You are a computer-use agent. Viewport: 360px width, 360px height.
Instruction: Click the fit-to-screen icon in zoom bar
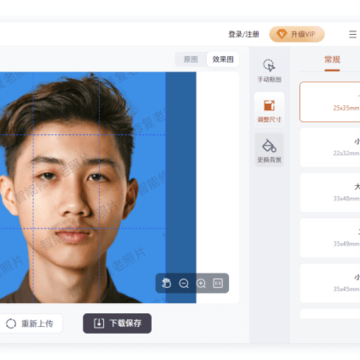tap(218, 283)
